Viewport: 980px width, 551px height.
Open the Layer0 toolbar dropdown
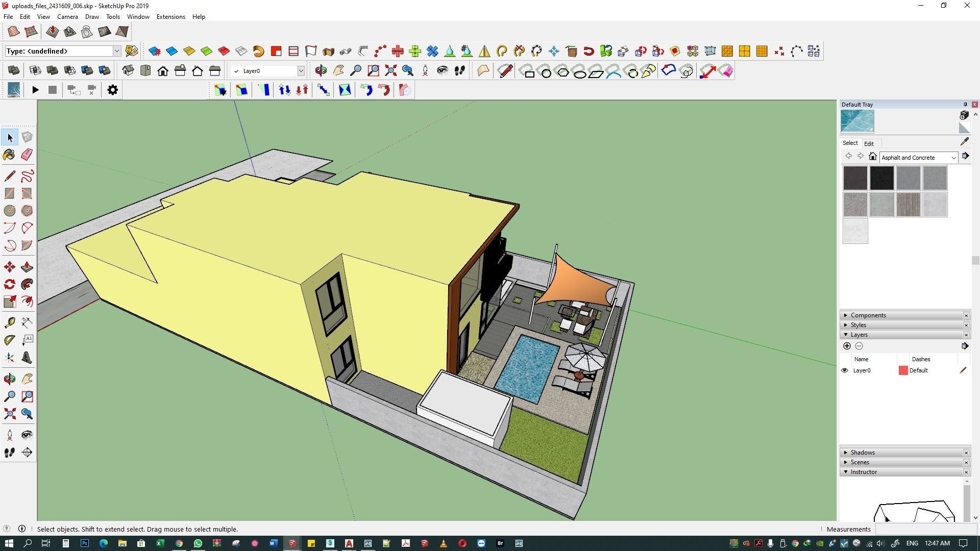tap(301, 71)
